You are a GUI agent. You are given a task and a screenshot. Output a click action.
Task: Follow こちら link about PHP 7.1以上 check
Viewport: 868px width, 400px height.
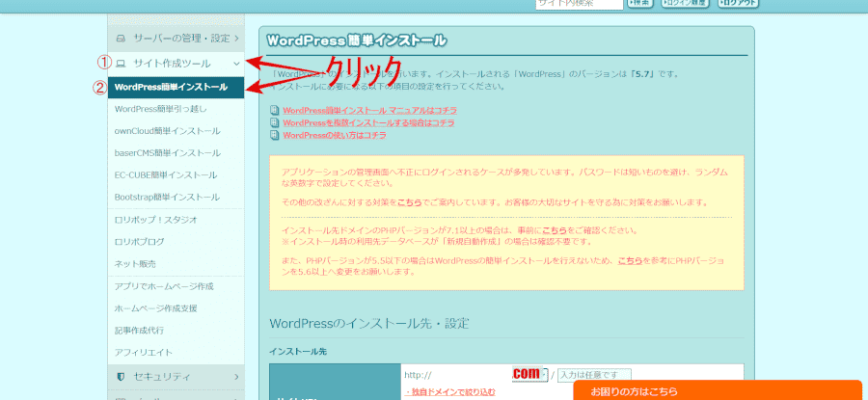pyautogui.click(x=555, y=230)
